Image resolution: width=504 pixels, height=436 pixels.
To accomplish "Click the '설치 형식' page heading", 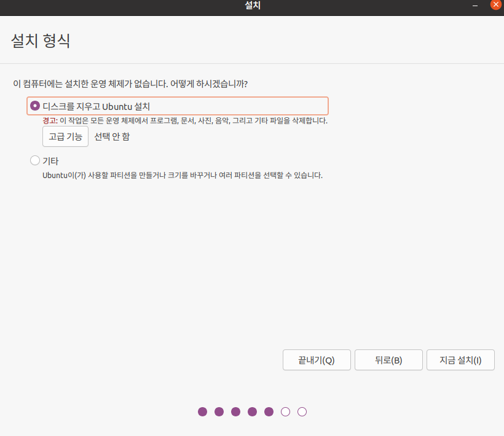I will coord(41,41).
